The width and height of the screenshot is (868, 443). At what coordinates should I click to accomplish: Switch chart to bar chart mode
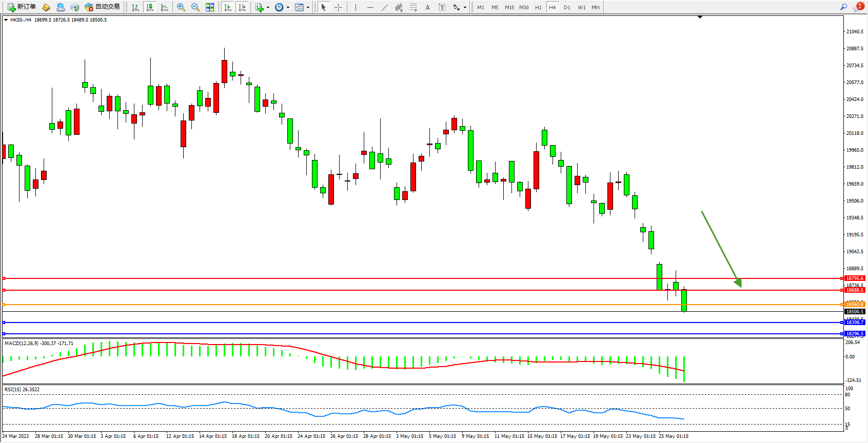click(x=135, y=7)
